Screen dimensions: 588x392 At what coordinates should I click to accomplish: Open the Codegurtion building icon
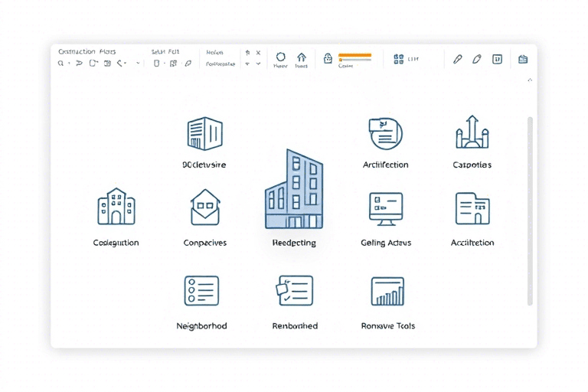116,207
